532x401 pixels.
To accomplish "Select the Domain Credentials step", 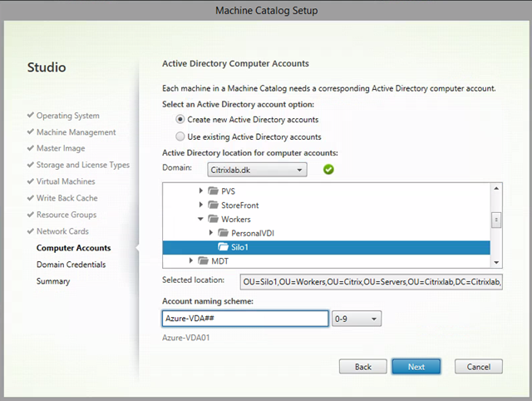I will tap(71, 265).
